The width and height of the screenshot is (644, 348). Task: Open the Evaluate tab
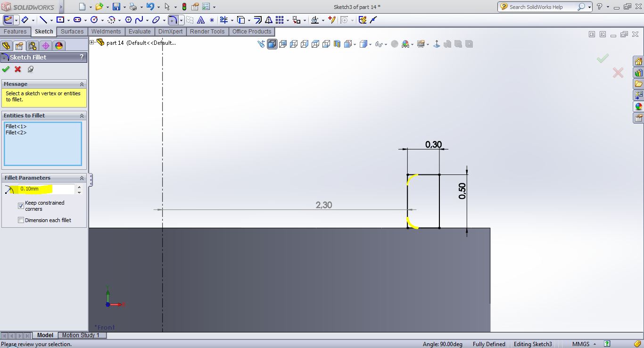[x=140, y=32]
